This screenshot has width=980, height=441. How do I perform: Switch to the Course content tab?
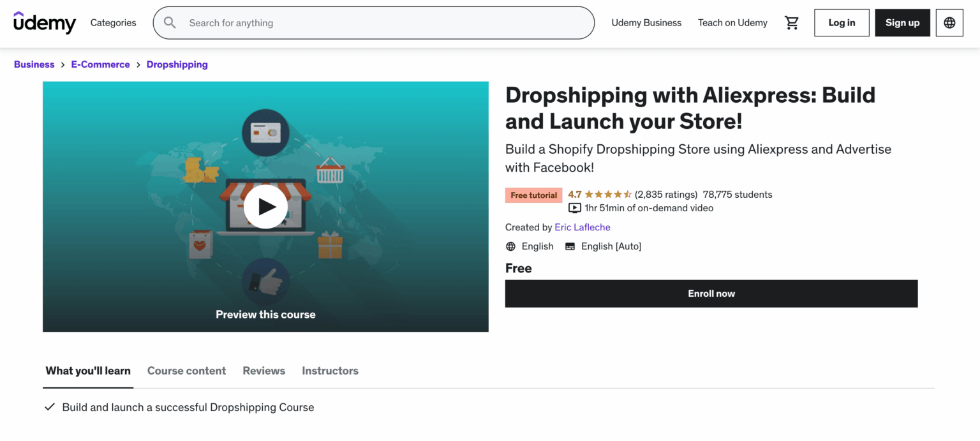[186, 371]
